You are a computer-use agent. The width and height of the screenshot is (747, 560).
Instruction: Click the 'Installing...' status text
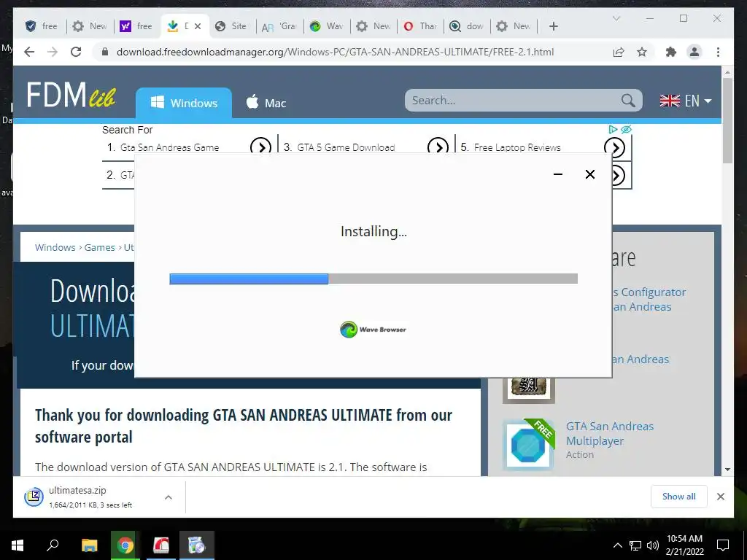pyautogui.click(x=373, y=231)
